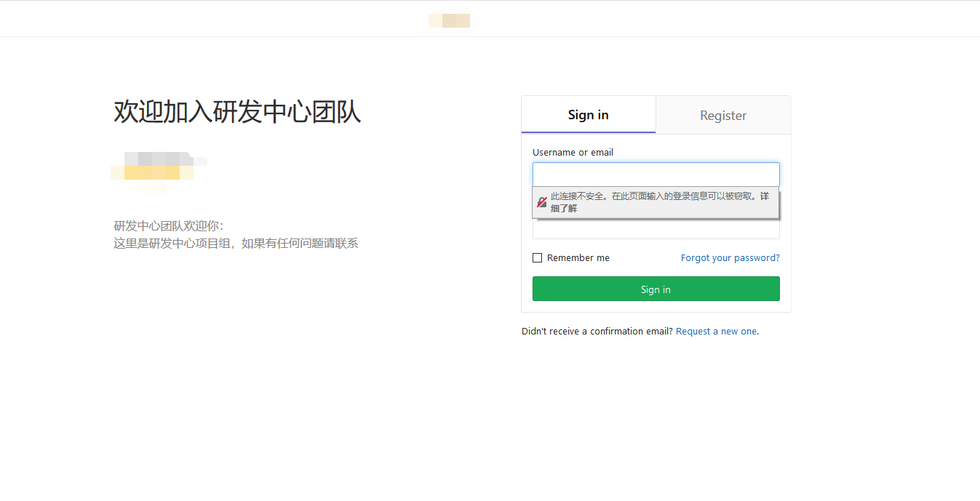Focus the Username or email input field

656,175
